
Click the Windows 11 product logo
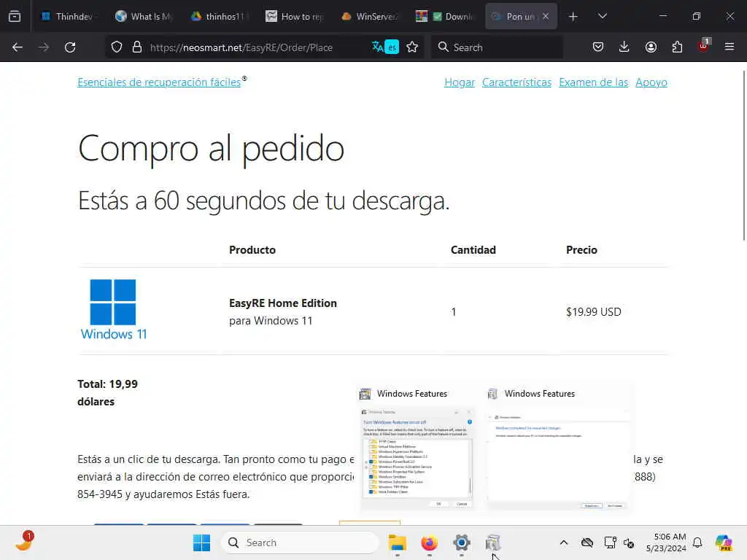(113, 309)
